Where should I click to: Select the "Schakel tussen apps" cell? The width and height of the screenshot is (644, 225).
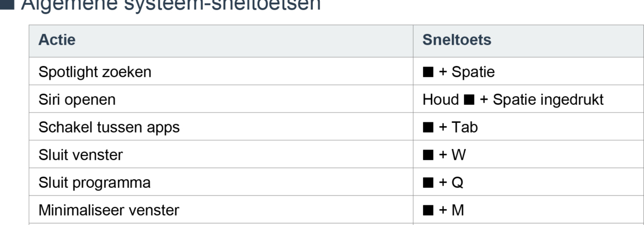(x=109, y=128)
